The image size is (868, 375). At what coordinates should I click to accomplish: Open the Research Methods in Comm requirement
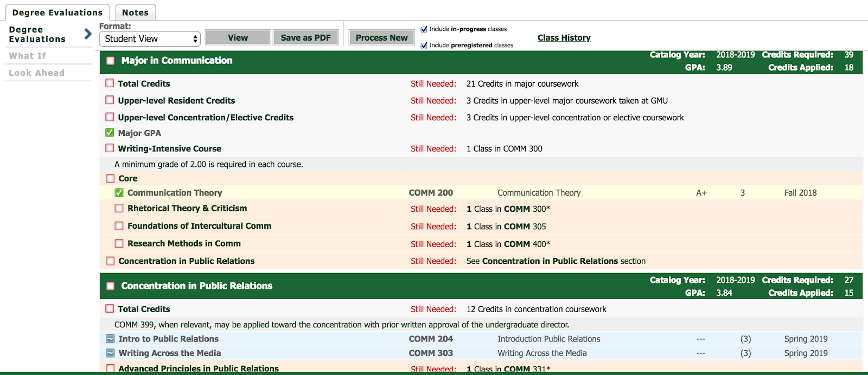184,244
